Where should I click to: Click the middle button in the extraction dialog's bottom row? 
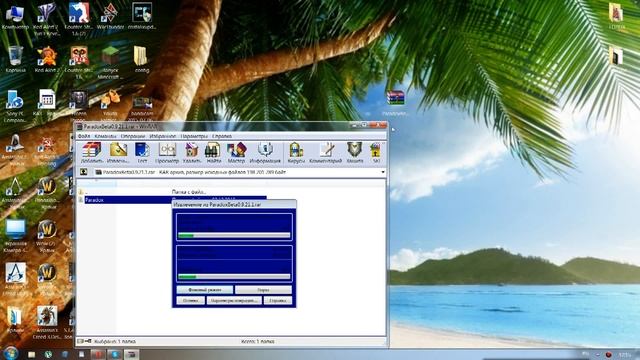pos(234,301)
